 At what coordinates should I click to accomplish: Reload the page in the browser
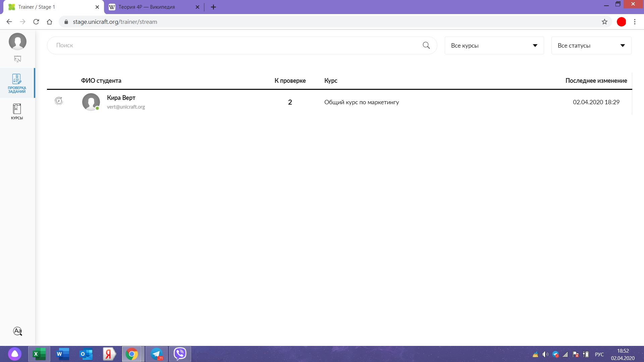(36, 22)
